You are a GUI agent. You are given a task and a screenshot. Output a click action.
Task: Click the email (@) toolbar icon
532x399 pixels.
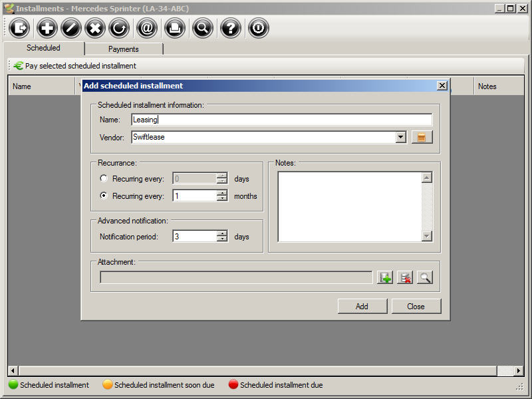tap(147, 28)
